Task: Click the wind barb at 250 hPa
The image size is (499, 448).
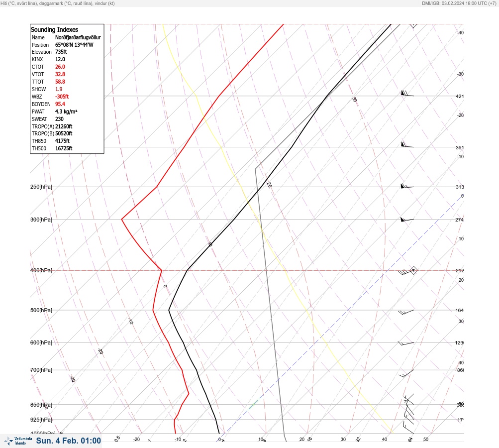Action: pos(407,186)
